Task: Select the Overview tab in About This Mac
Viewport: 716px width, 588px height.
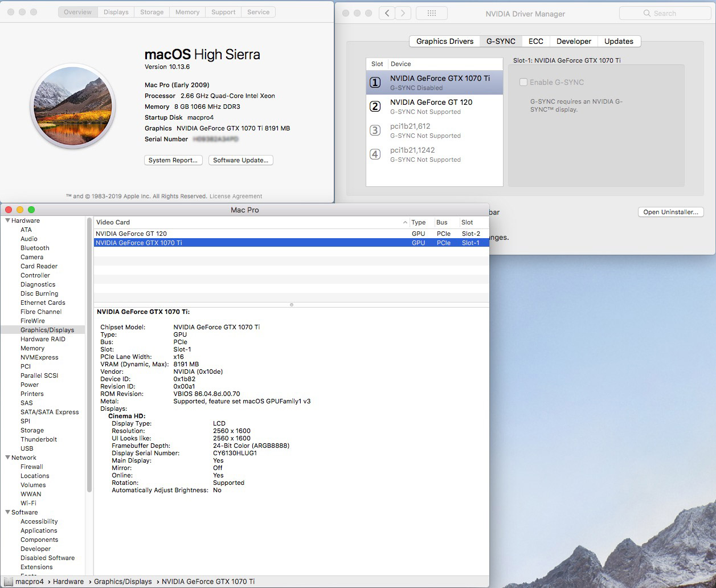Action: pyautogui.click(x=78, y=12)
